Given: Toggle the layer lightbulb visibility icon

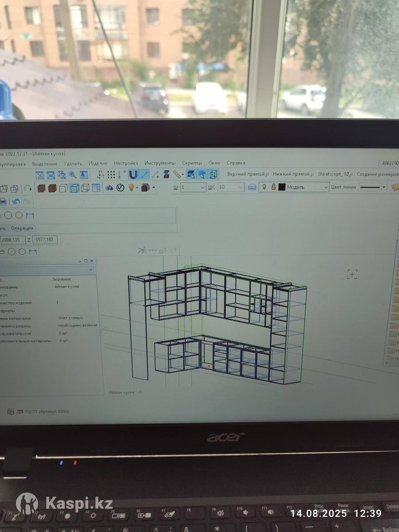Looking at the screenshot, I should click(265, 187).
